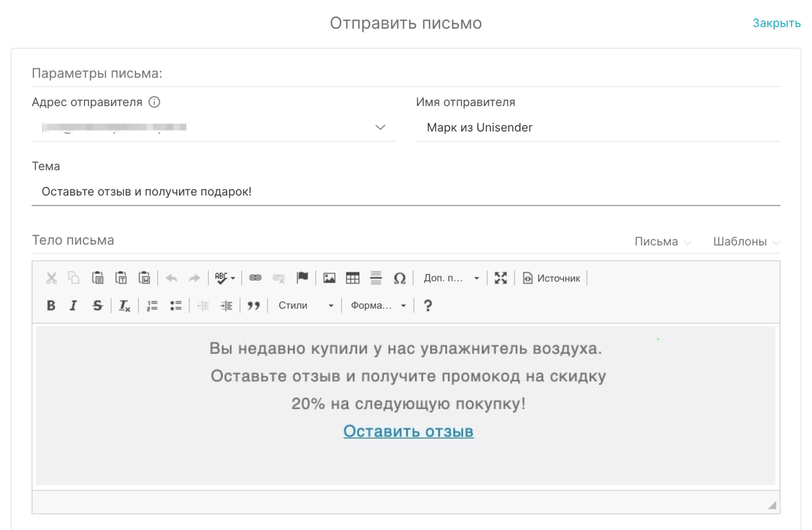The image size is (812, 530).
Task: Click the editor resize handle at bottom right
Action: coord(772,505)
